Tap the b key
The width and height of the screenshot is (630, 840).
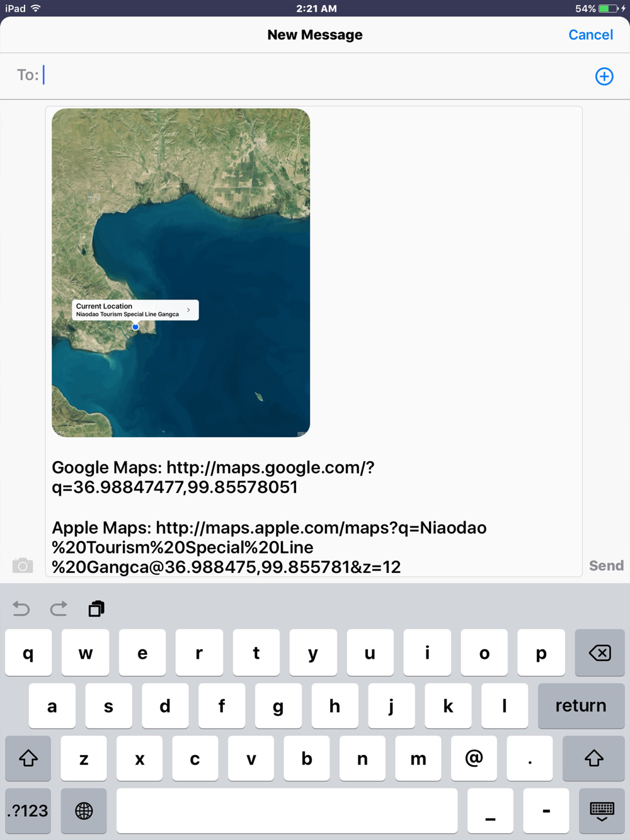[x=307, y=759]
